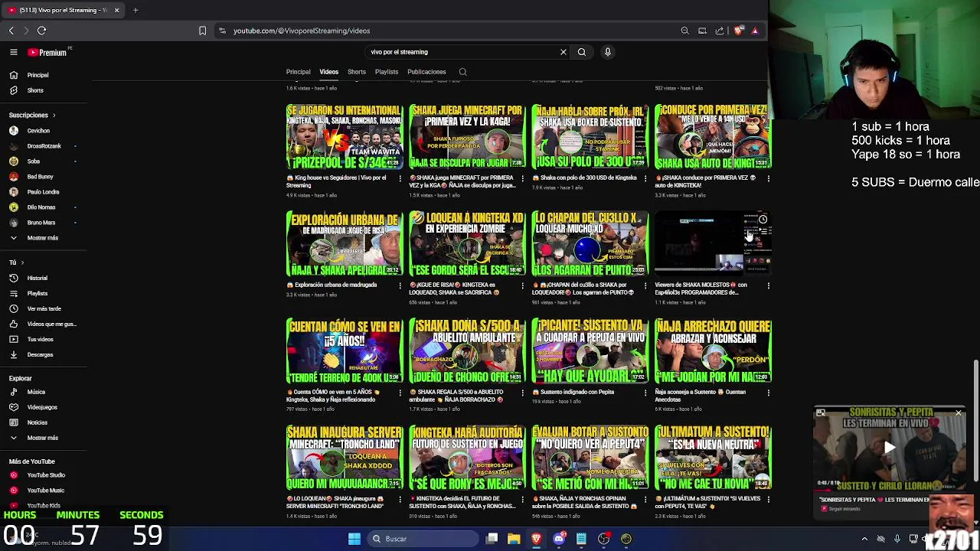Open Tus videos in sidebar
This screenshot has height=551, width=980.
pos(40,339)
